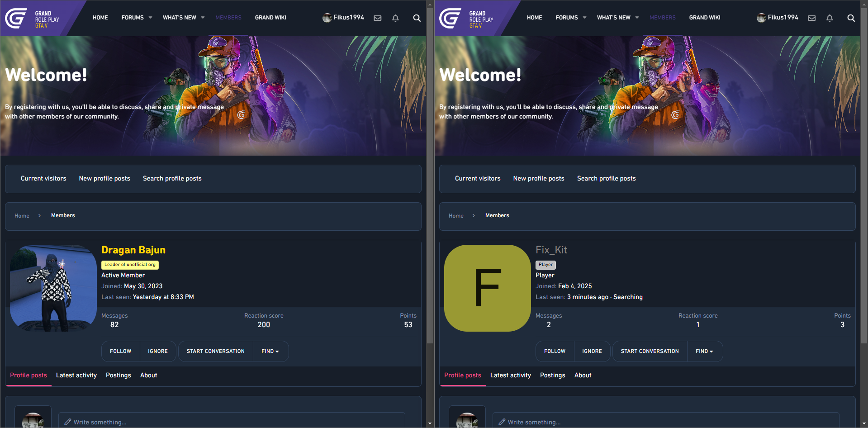Click Write something field in left window
Image resolution: width=868 pixels, height=428 pixels.
[x=232, y=420]
